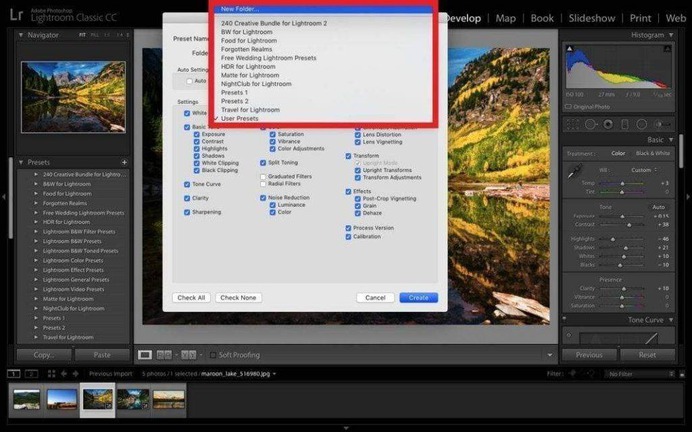The height and width of the screenshot is (432, 692).
Task: Click the second window 2 icon
Action: [x=31, y=374]
